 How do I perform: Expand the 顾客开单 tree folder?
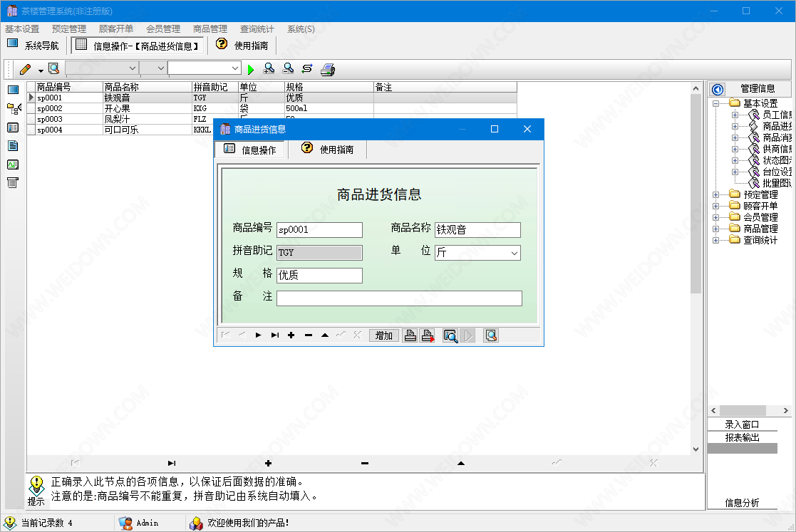coord(715,206)
